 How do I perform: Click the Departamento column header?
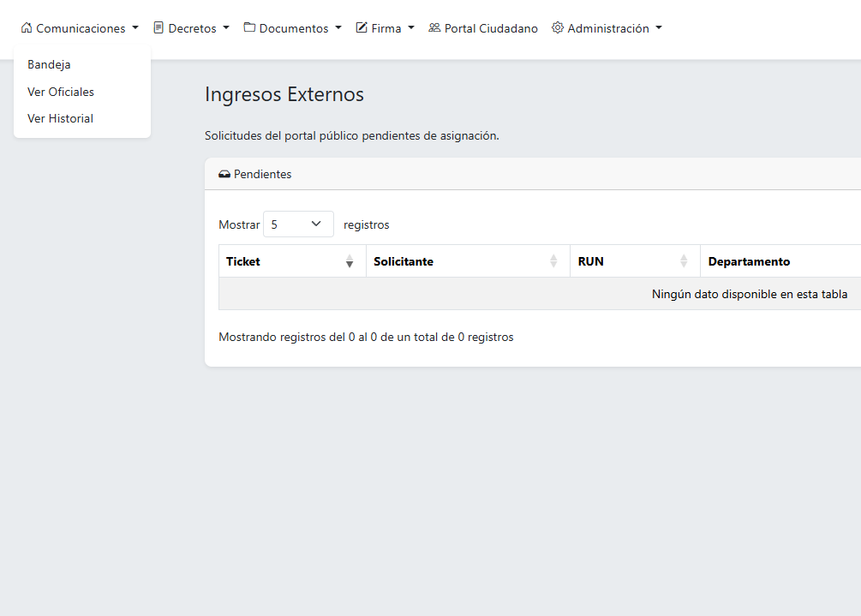[x=749, y=261]
